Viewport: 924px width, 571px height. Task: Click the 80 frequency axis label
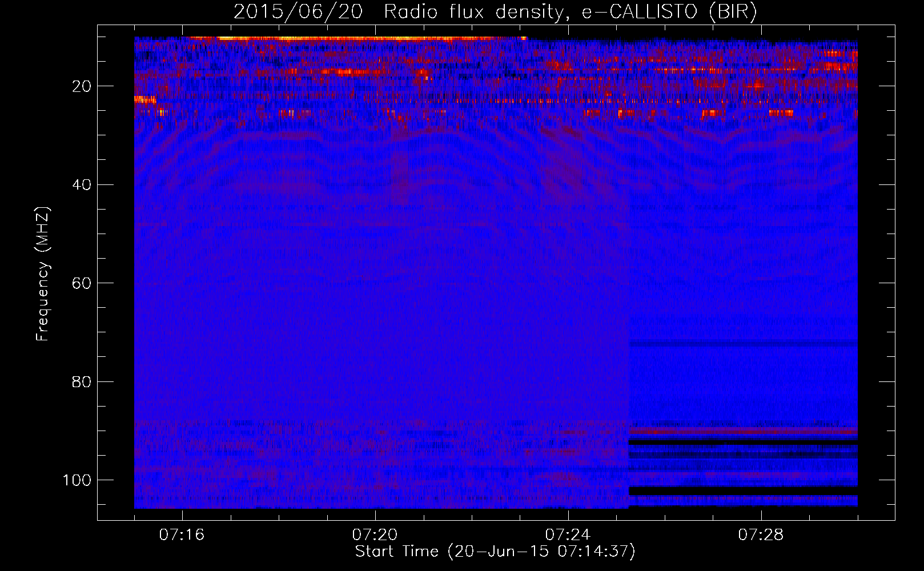[82, 381]
